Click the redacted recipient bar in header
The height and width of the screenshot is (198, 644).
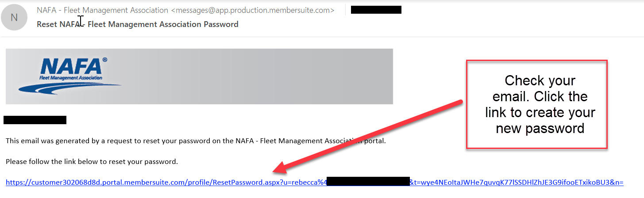(376, 10)
